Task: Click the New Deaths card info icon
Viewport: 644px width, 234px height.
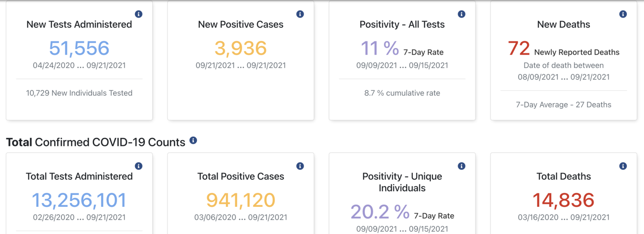Action: [623, 14]
